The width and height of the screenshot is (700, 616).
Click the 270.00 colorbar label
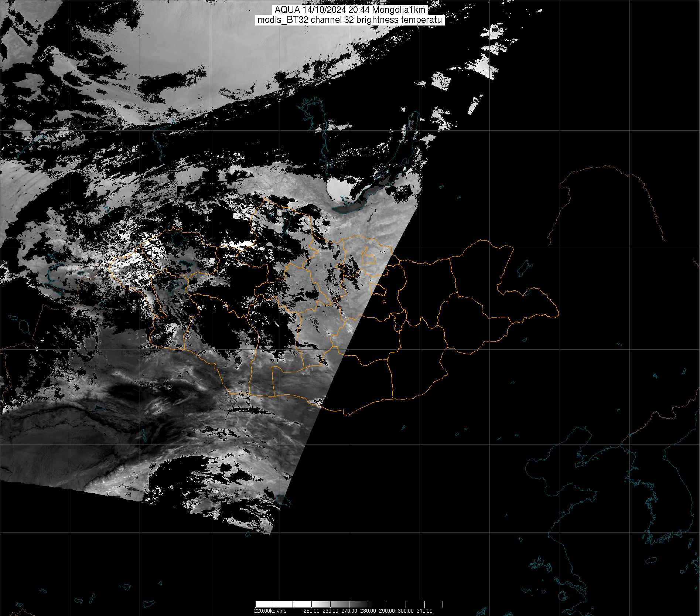coord(349,610)
